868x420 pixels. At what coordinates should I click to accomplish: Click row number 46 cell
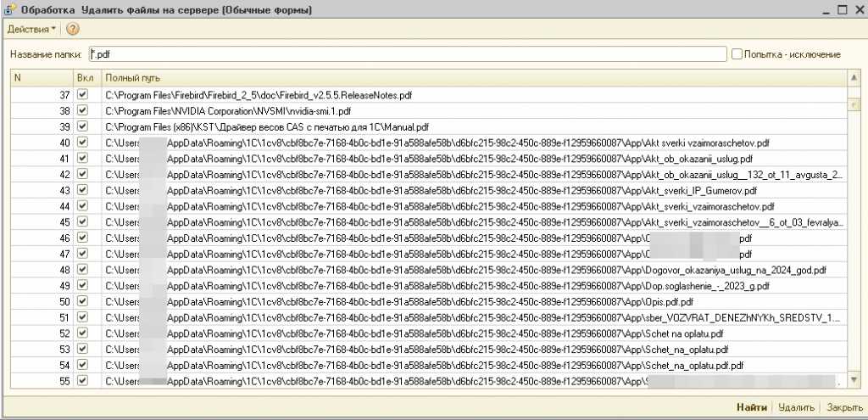pos(42,238)
